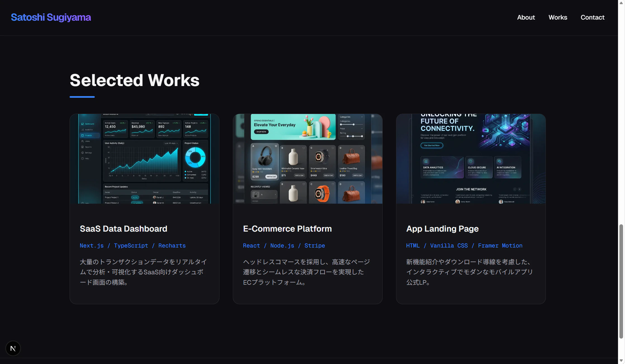Click the headphones product in e-commerce preview
This screenshot has height=364, width=625.
tap(264, 156)
